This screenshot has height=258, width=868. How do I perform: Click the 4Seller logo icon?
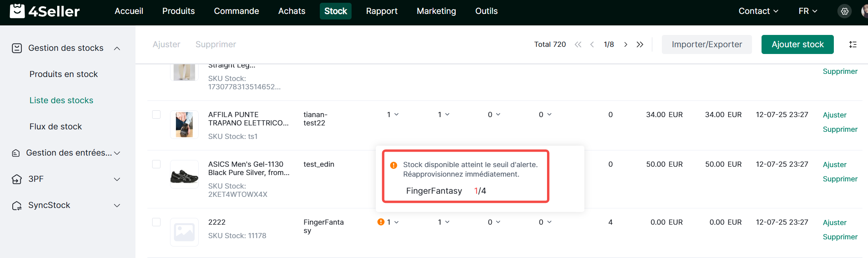(x=17, y=11)
